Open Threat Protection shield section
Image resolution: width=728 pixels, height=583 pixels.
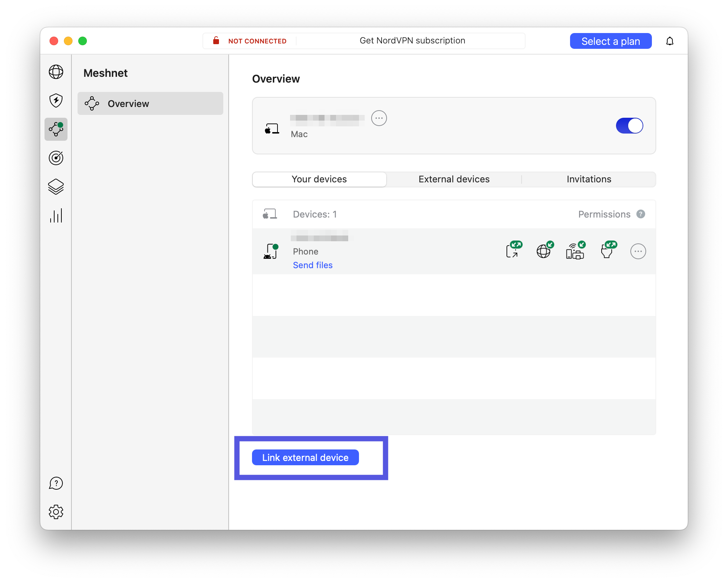click(56, 101)
